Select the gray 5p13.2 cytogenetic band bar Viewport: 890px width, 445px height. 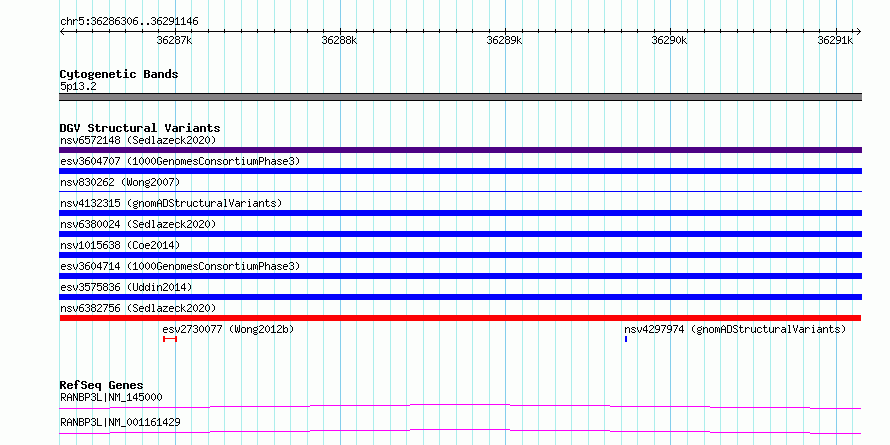[x=460, y=97]
